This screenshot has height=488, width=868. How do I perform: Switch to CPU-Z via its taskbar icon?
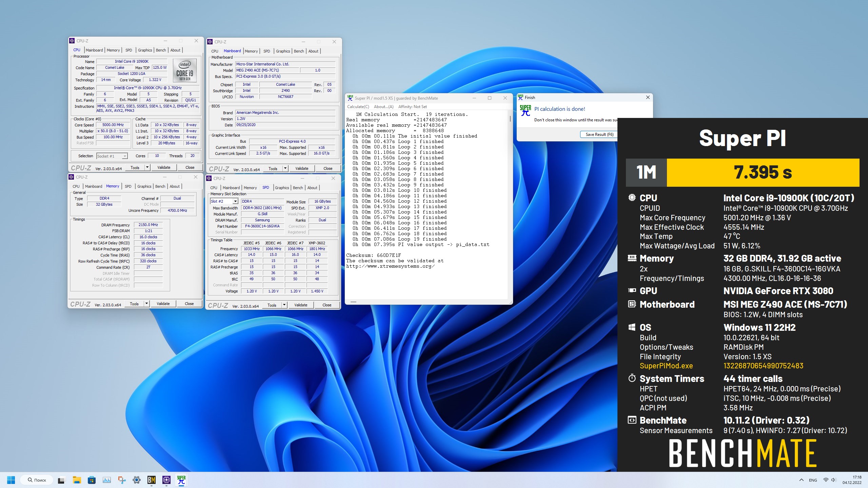coord(166,480)
